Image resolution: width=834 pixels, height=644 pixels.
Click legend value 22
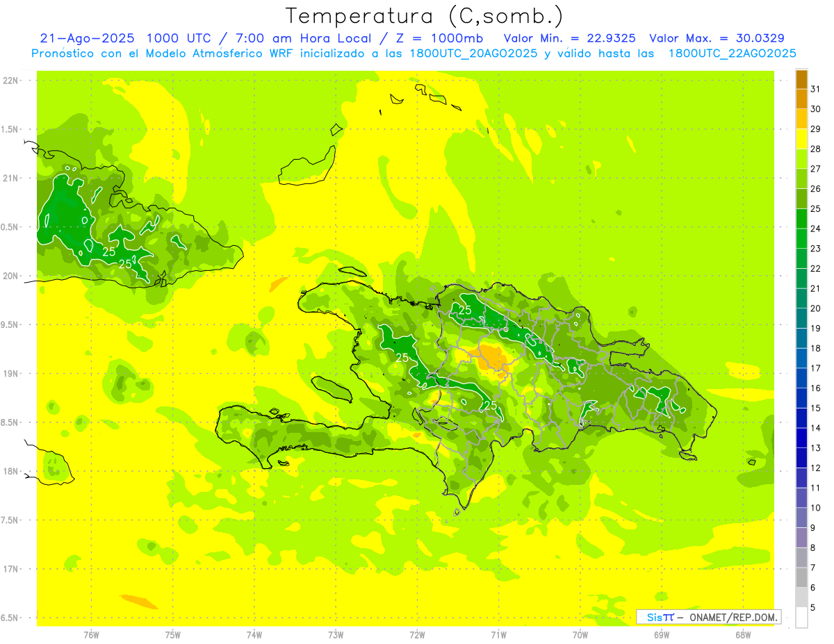point(816,269)
